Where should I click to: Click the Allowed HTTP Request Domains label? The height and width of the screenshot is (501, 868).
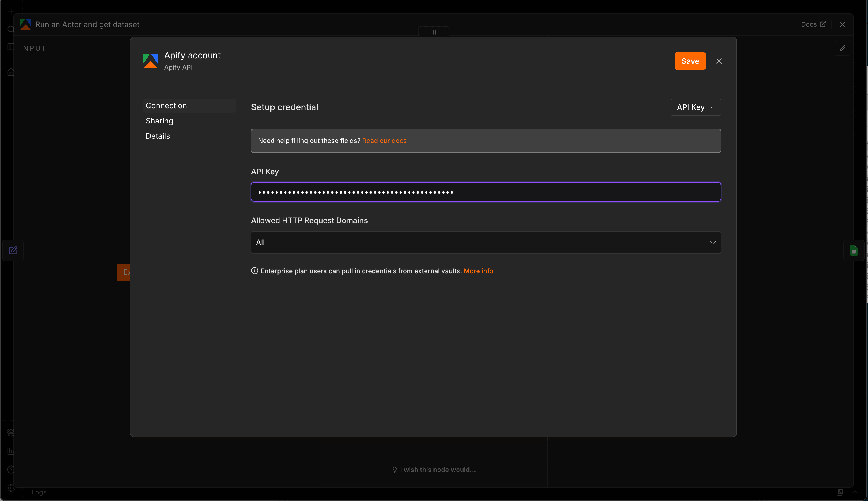pyautogui.click(x=309, y=221)
